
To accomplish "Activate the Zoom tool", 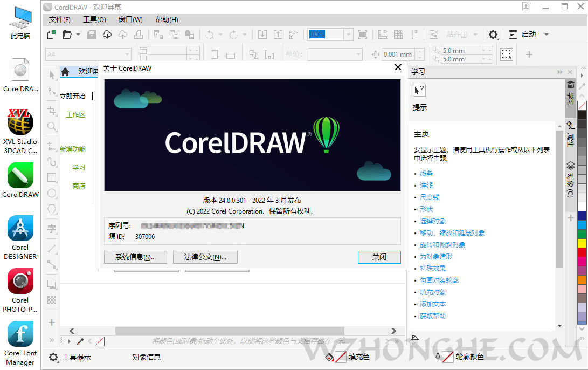I will point(52,124).
